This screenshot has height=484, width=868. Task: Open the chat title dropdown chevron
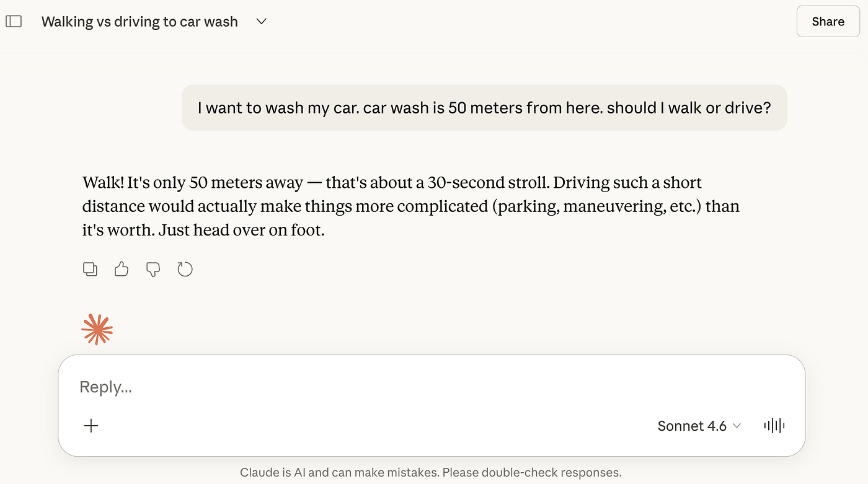261,21
